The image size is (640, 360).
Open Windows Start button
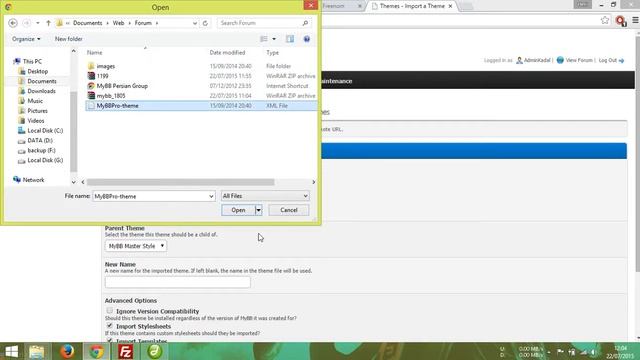(11, 351)
